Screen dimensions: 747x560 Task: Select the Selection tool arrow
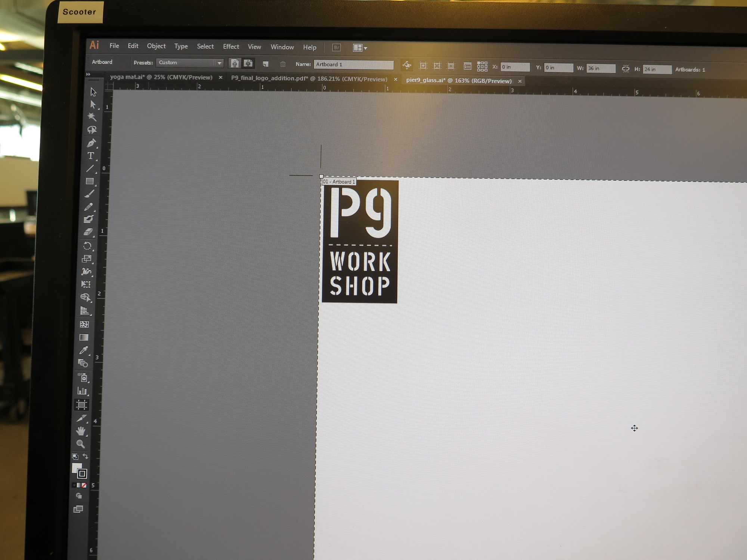tap(93, 92)
